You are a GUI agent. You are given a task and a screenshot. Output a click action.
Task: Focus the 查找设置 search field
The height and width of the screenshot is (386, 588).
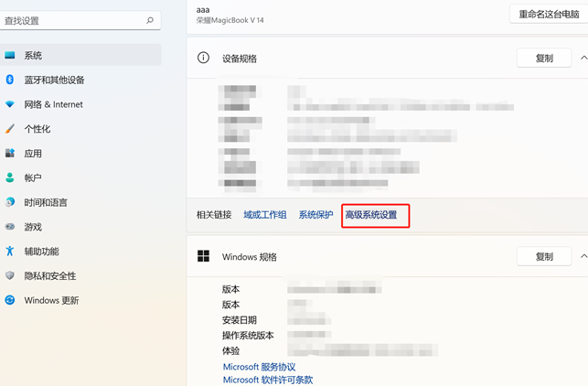(71, 20)
